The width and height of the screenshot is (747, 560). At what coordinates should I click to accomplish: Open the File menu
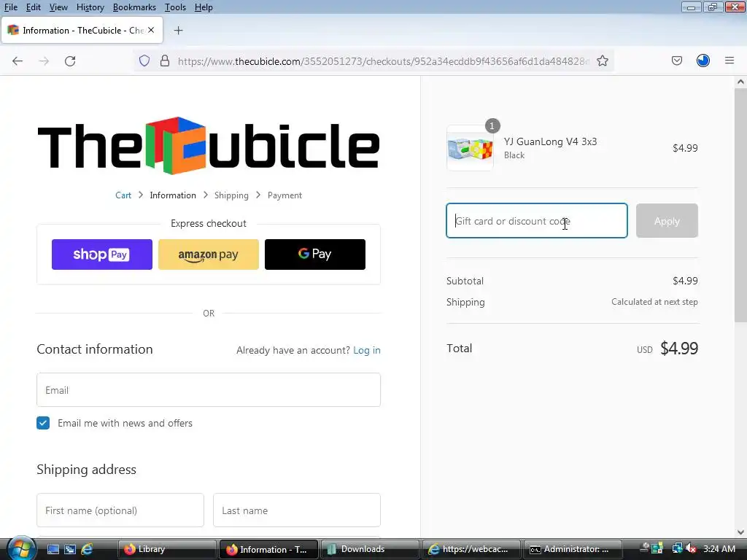tap(11, 7)
